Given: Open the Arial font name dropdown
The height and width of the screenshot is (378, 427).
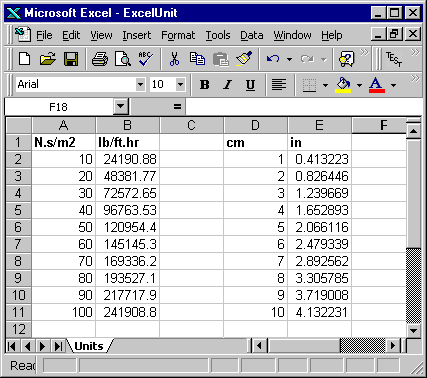Looking at the screenshot, I should [140, 84].
